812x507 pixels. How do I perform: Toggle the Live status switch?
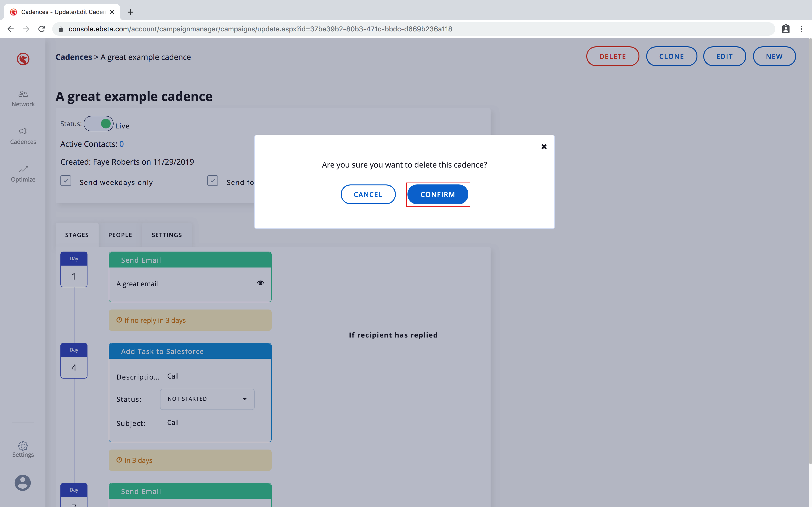point(99,124)
